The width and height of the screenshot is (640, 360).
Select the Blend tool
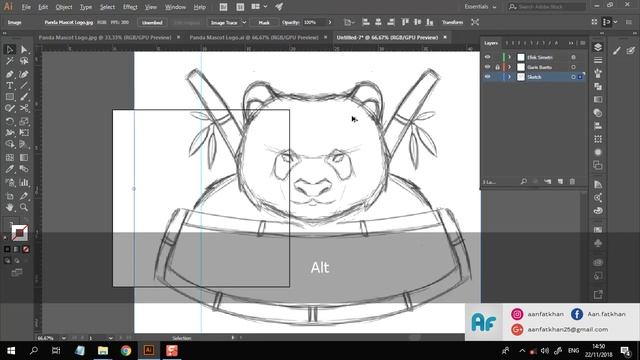pos(24,169)
